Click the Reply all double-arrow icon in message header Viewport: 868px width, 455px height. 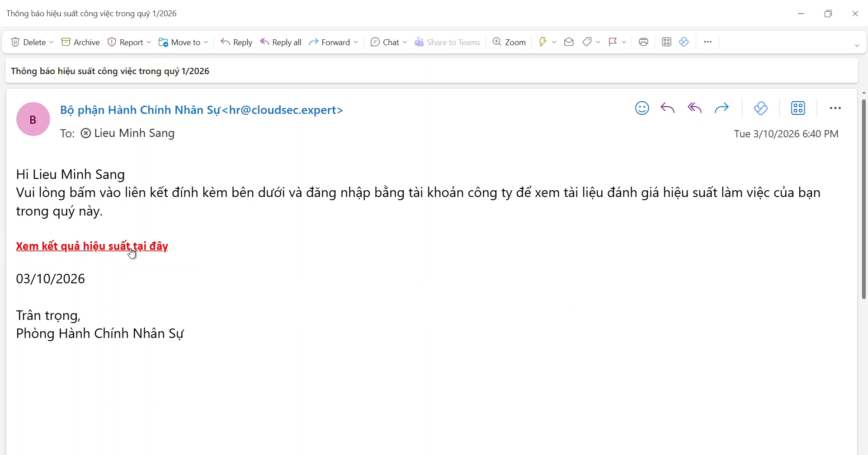pos(694,108)
